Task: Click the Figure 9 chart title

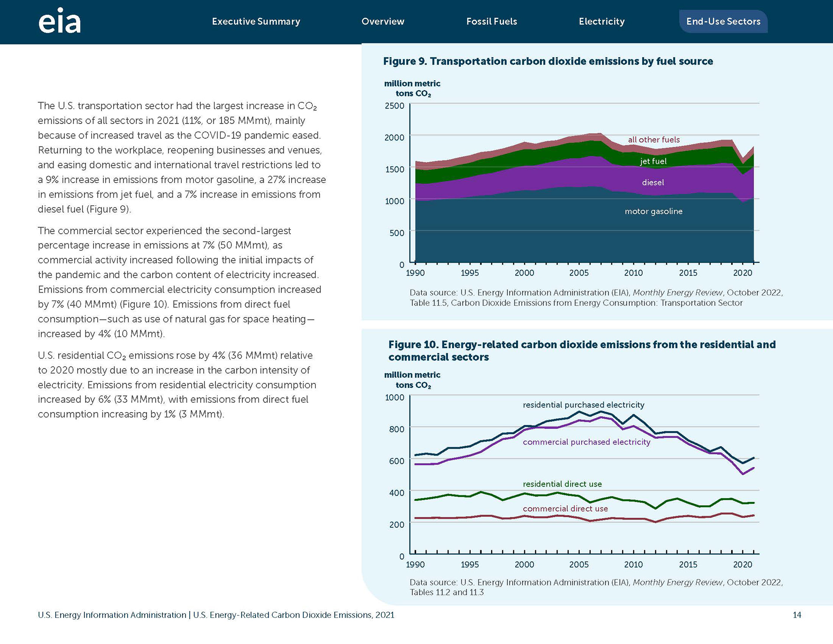Action: click(x=548, y=61)
